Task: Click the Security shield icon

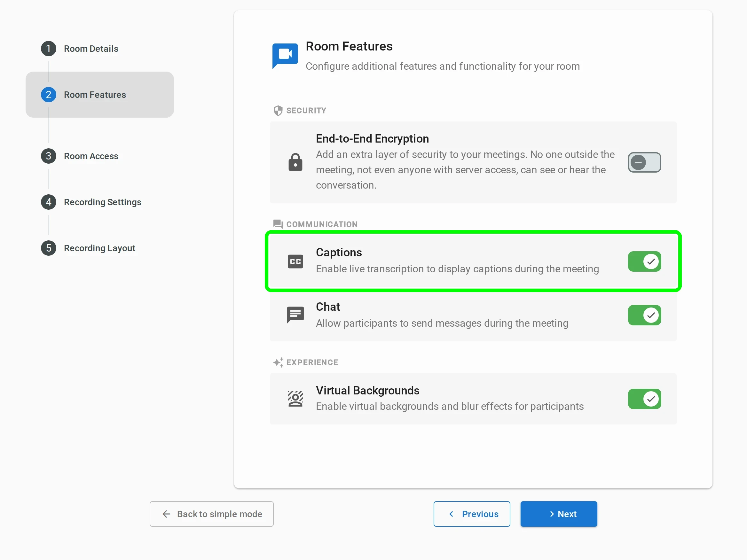Action: tap(278, 110)
